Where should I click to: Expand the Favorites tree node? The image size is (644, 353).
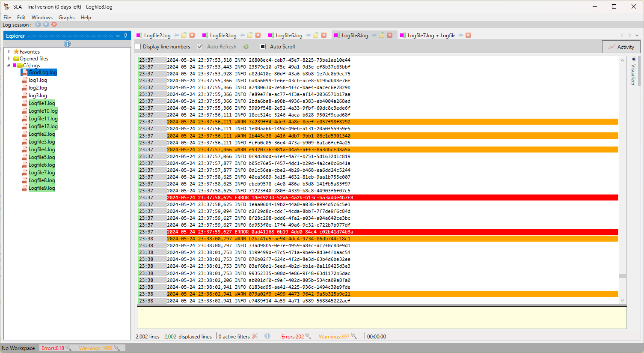click(9, 51)
